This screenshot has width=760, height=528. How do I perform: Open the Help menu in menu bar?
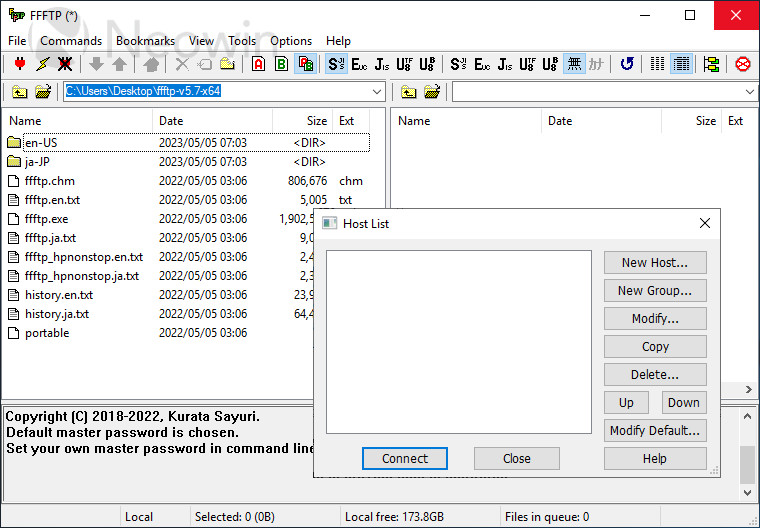[x=338, y=41]
